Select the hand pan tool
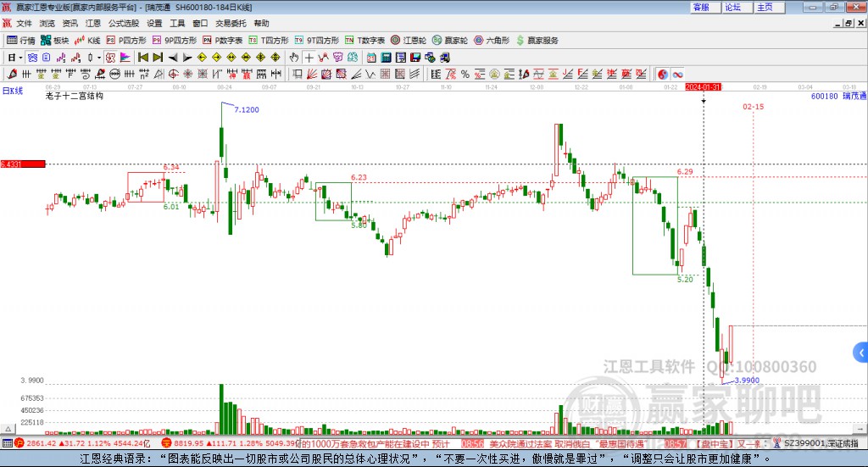Viewport: 868px width, 467px height. coord(294,58)
